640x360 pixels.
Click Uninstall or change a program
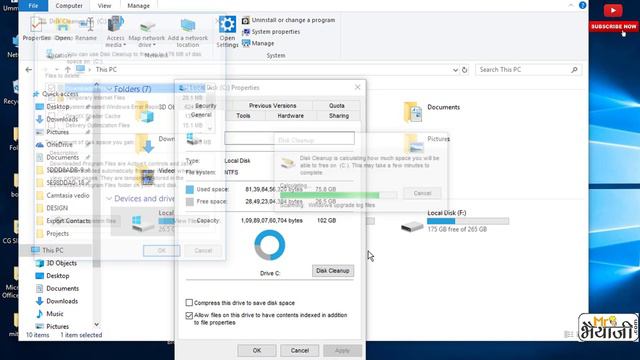pyautogui.click(x=289, y=20)
